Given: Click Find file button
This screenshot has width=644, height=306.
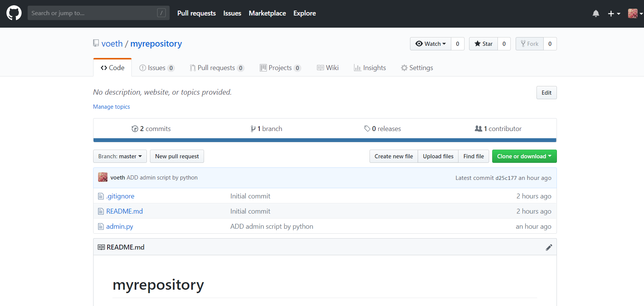Looking at the screenshot, I should click(474, 156).
